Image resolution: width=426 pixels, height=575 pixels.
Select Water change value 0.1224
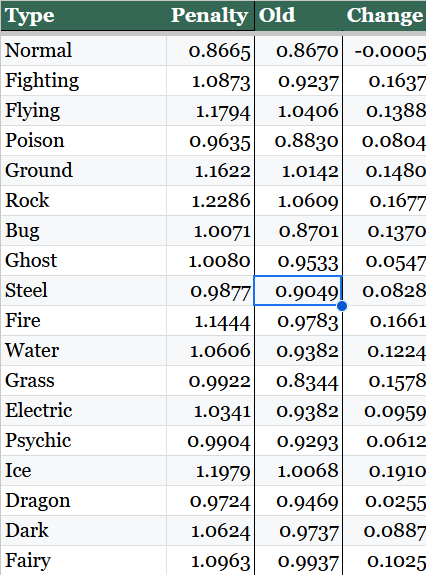click(x=385, y=351)
